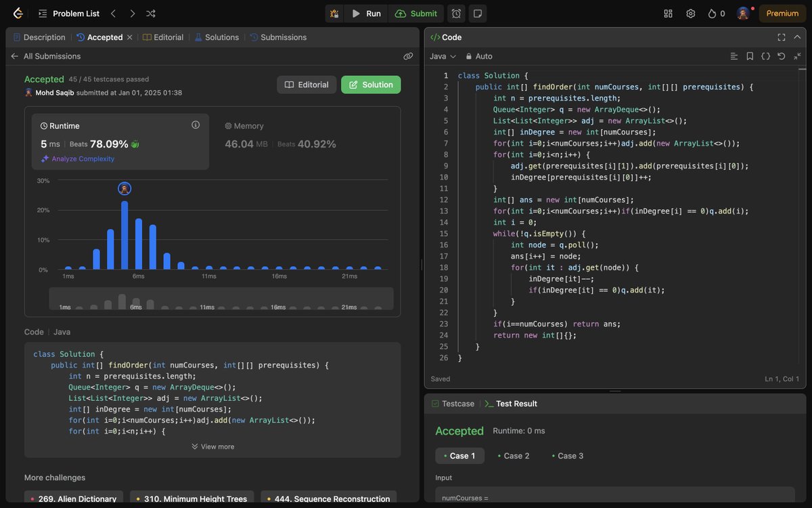Viewport: 812px width, 508px height.
Task: Open the settings gear
Action: [690, 13]
